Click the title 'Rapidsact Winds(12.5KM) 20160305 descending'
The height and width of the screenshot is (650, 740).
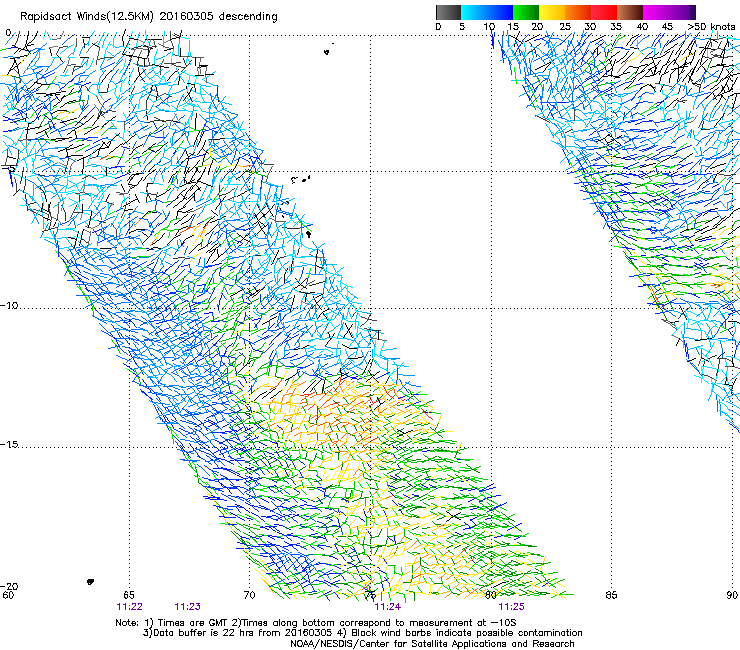click(149, 17)
